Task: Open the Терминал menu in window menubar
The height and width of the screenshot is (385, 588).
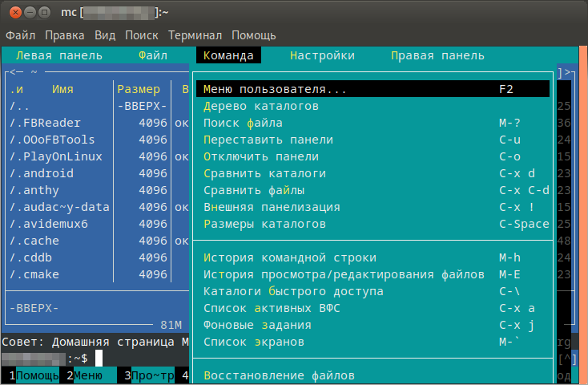Action: click(196, 35)
